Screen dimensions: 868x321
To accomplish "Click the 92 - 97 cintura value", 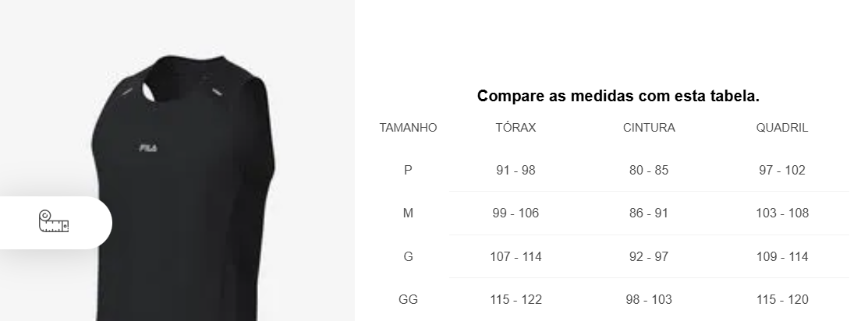I will pyautogui.click(x=649, y=257).
